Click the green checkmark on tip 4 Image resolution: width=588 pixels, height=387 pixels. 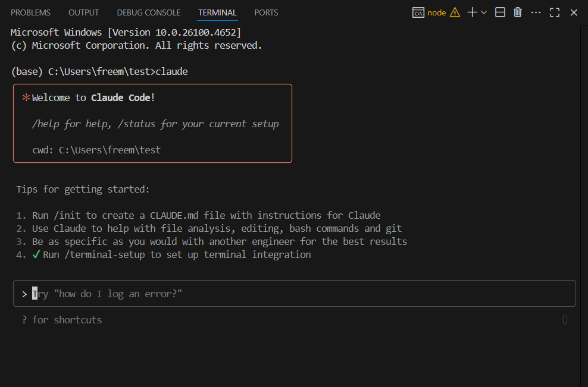(36, 255)
